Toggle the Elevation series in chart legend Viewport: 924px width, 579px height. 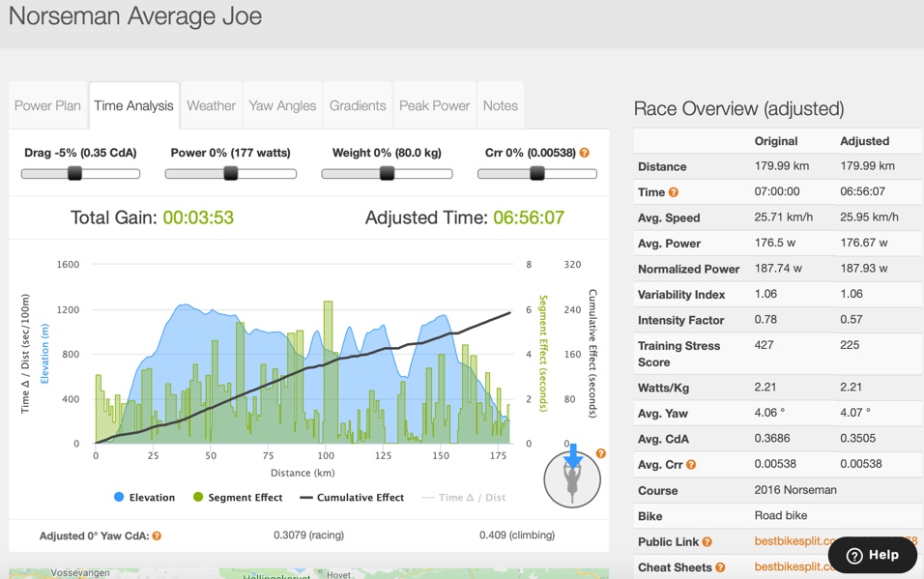click(x=144, y=498)
